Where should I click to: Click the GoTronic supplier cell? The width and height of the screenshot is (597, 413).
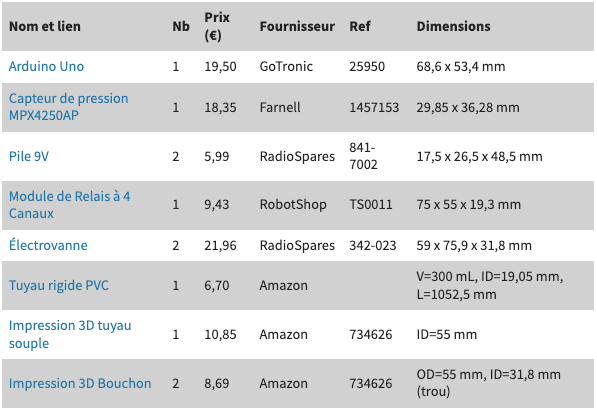pos(286,66)
